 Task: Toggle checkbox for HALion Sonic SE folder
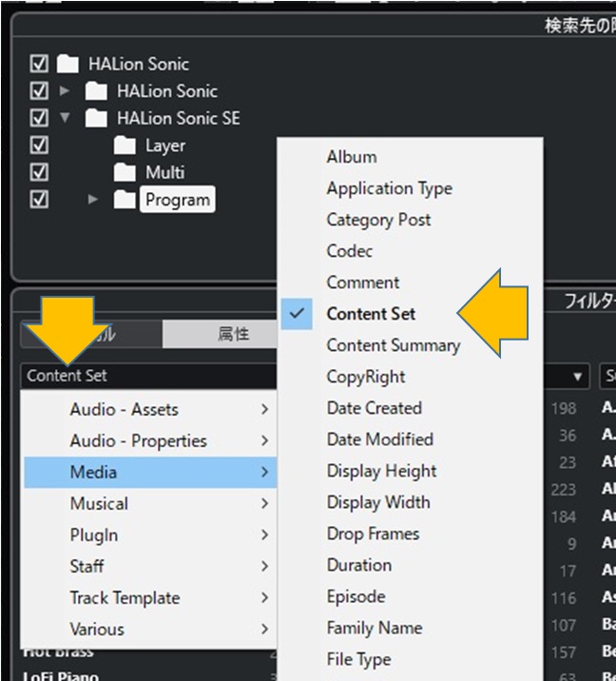pos(39,118)
